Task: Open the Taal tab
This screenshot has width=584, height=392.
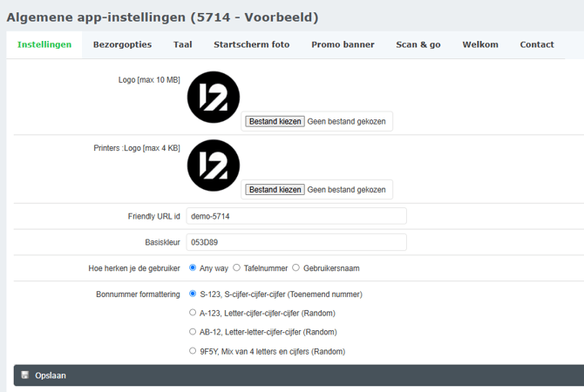Action: click(x=182, y=44)
